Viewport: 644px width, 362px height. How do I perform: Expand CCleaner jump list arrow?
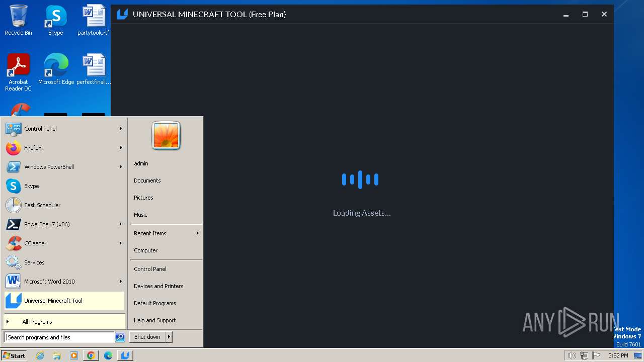pyautogui.click(x=121, y=243)
